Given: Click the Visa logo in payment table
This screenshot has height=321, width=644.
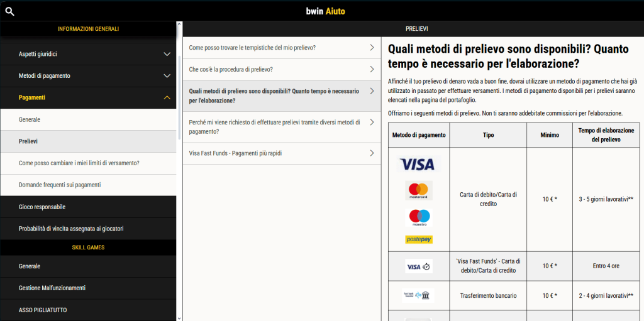Looking at the screenshot, I should tap(418, 164).
